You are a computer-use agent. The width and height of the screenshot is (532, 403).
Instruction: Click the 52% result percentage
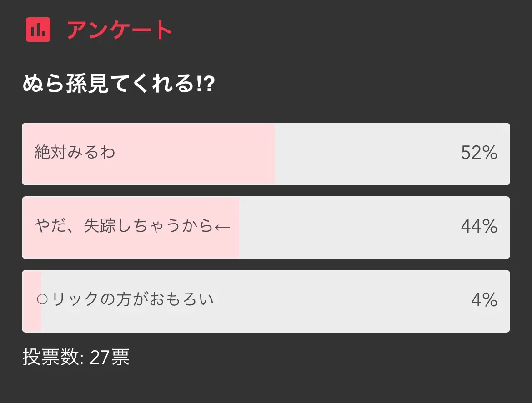pos(479,153)
